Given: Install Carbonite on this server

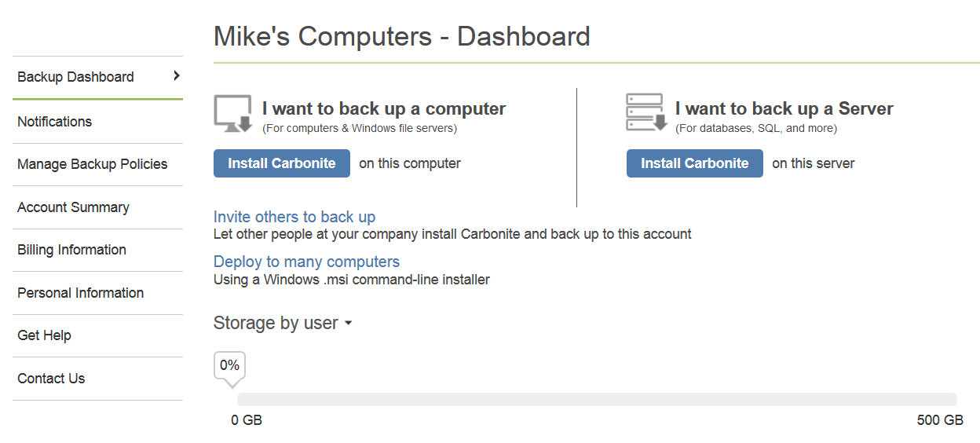Looking at the screenshot, I should tap(694, 163).
